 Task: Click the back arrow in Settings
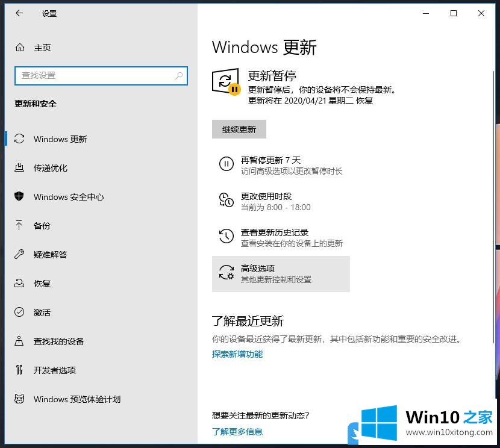point(19,13)
